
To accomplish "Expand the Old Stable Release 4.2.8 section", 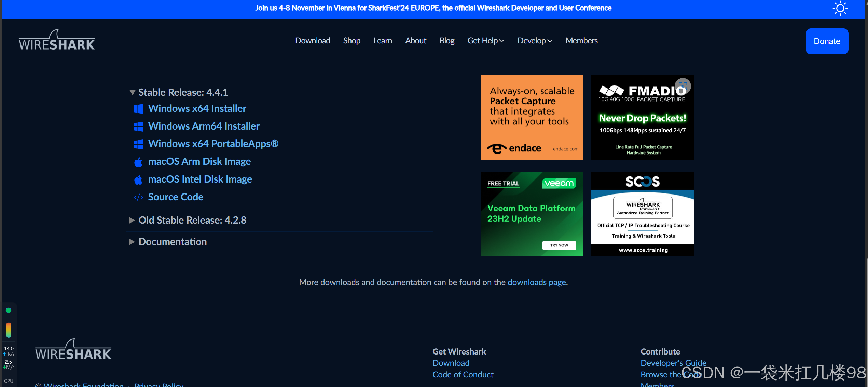I will pos(188,220).
